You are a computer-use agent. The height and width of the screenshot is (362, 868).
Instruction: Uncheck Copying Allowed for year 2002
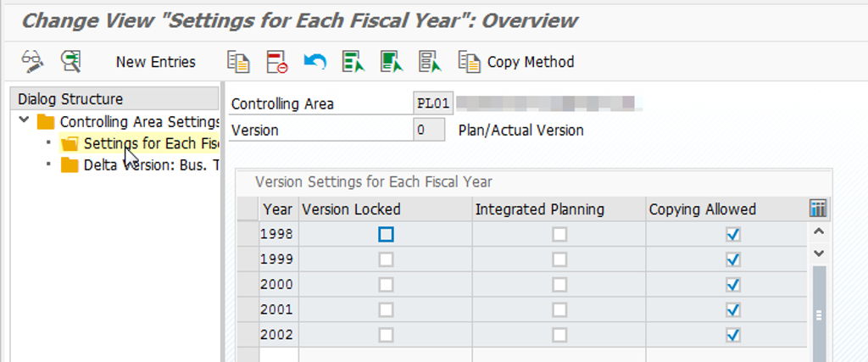[733, 335]
